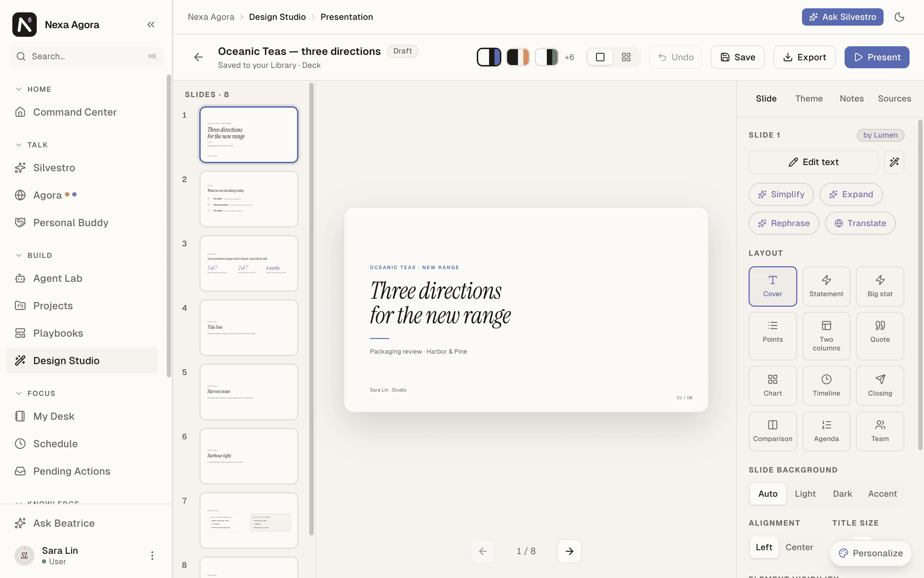The height and width of the screenshot is (578, 924).
Task: Set alignment to Center
Action: pos(799,547)
